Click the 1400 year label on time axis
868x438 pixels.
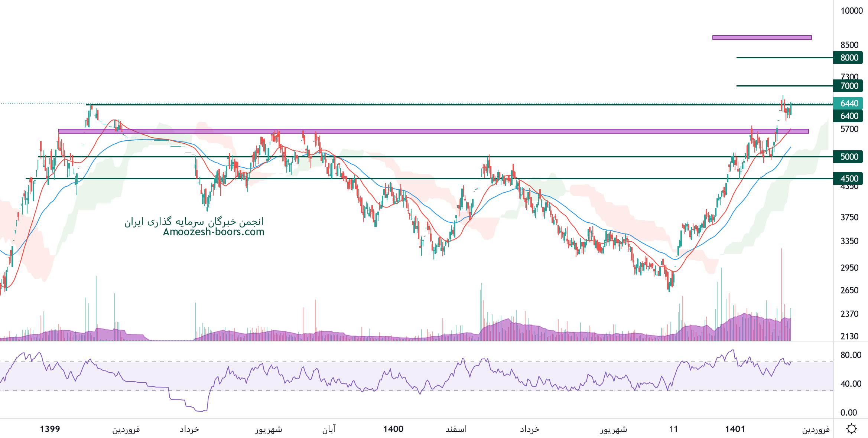click(393, 429)
